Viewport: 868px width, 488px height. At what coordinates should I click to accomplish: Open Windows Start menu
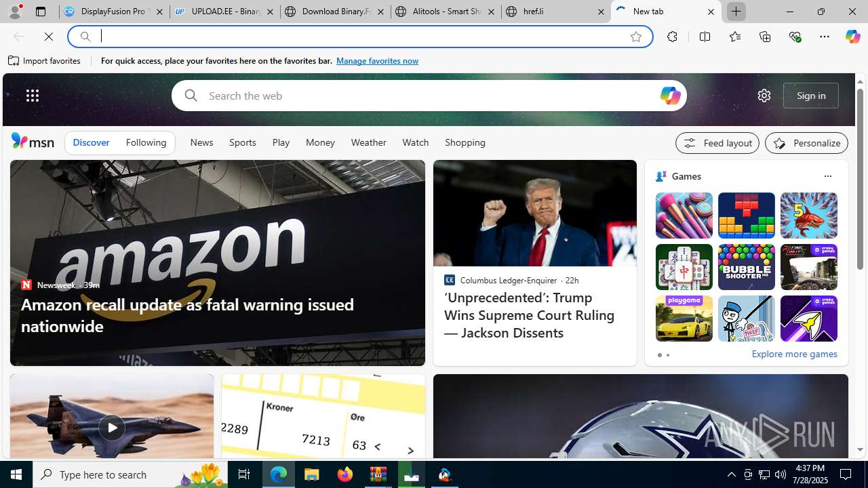click(x=16, y=474)
